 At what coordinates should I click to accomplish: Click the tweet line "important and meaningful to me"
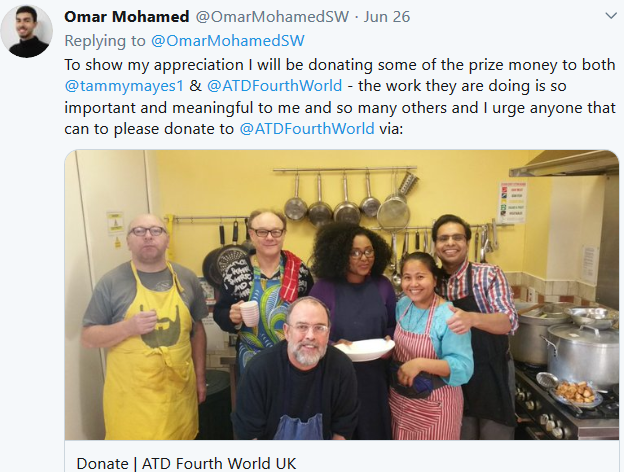pos(340,107)
